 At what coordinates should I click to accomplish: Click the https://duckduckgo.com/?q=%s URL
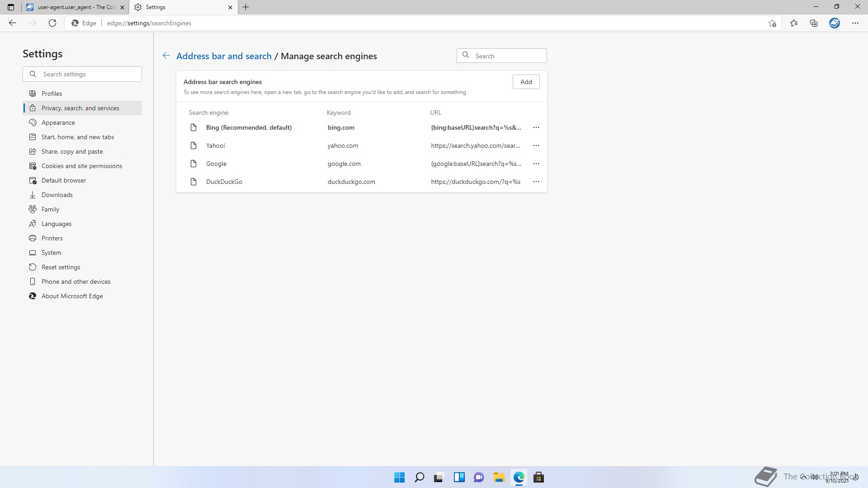[x=476, y=182]
